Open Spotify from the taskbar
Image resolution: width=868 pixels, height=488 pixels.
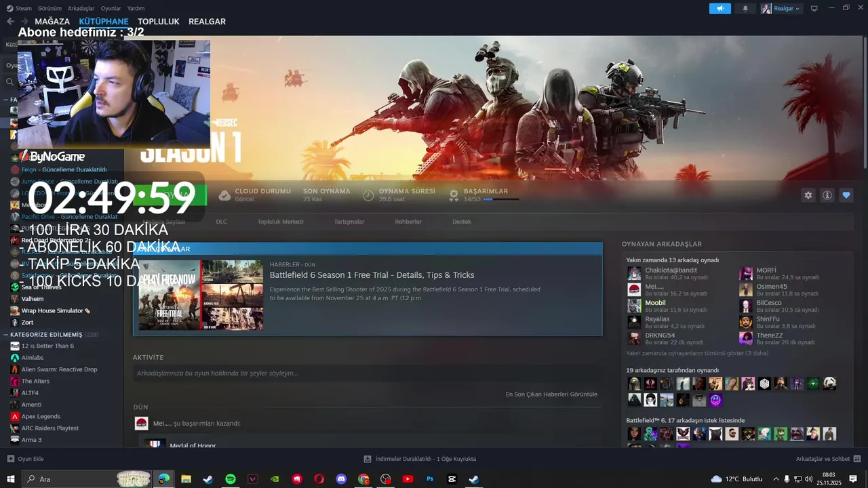(231, 479)
